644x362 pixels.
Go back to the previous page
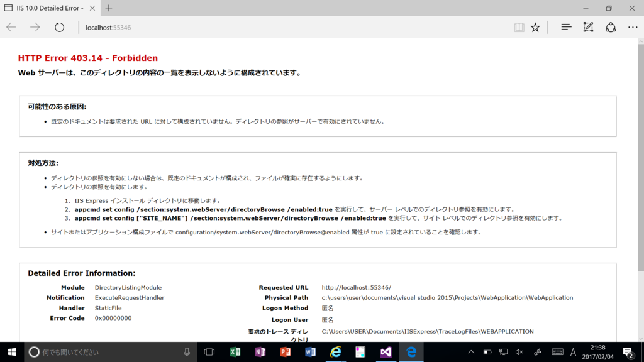[11, 28]
